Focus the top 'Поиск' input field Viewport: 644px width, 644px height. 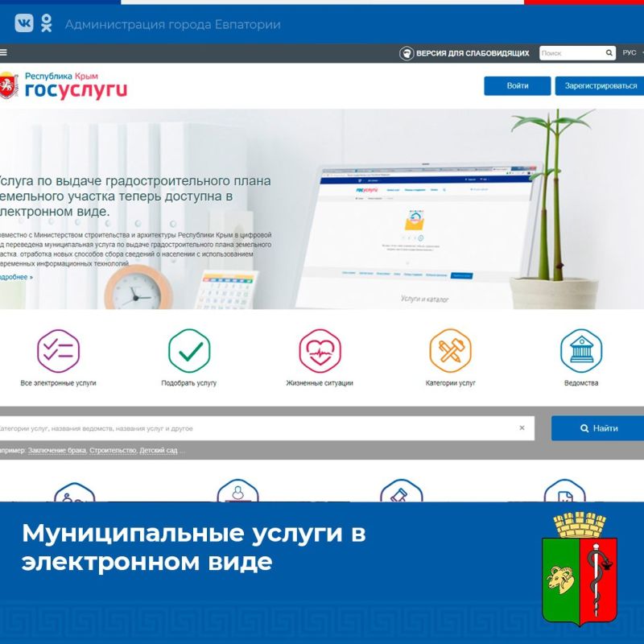tap(570, 53)
